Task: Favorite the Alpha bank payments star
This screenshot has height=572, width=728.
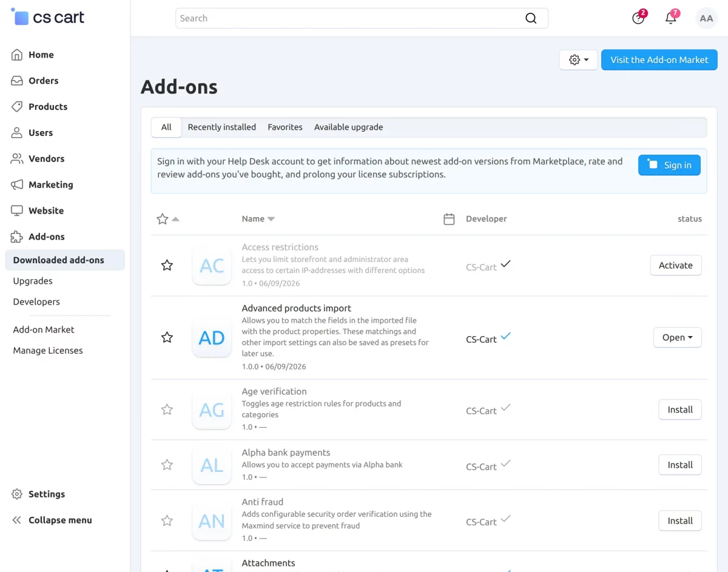Action: [x=167, y=465]
